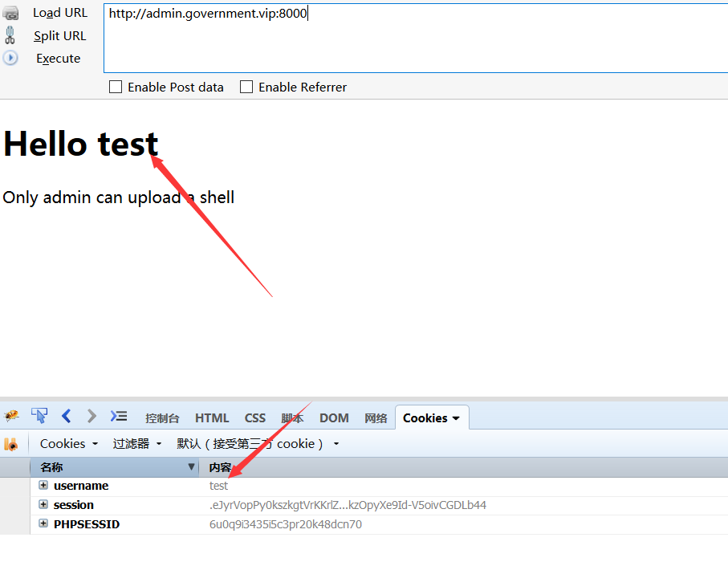Screen dimensions: 728x562
Task: Switch to the 网络 tab
Action: point(376,418)
